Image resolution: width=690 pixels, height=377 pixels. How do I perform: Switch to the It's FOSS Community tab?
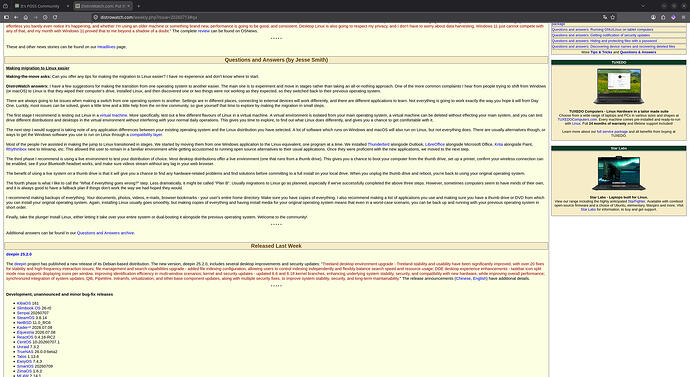pyautogui.click(x=41, y=6)
